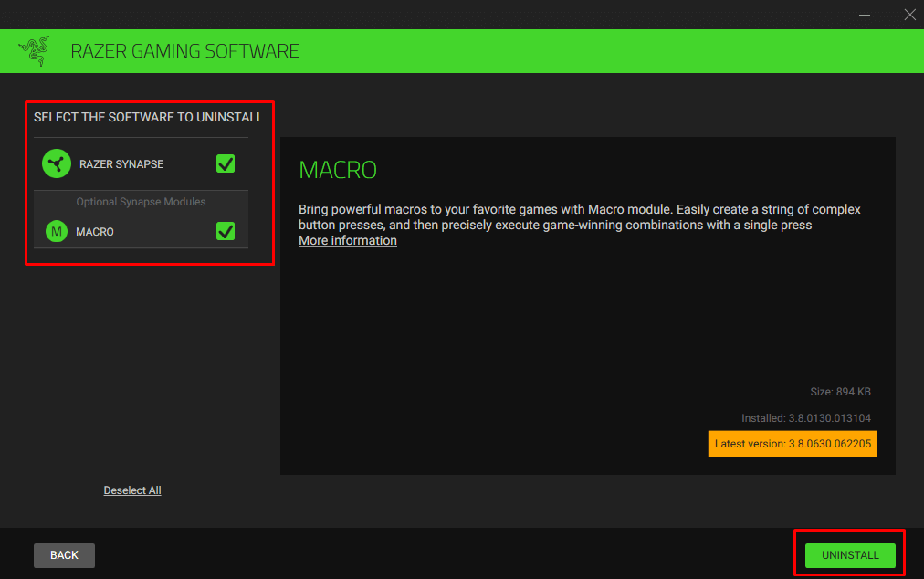Minimize the Razer uninstaller window
This screenshot has height=579, width=924.
click(865, 15)
